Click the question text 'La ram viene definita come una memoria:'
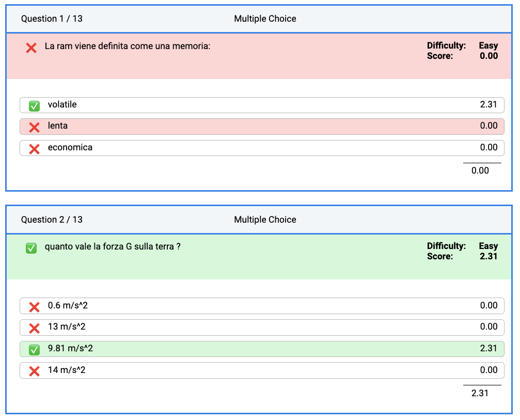The image size is (520, 420). coord(128,46)
